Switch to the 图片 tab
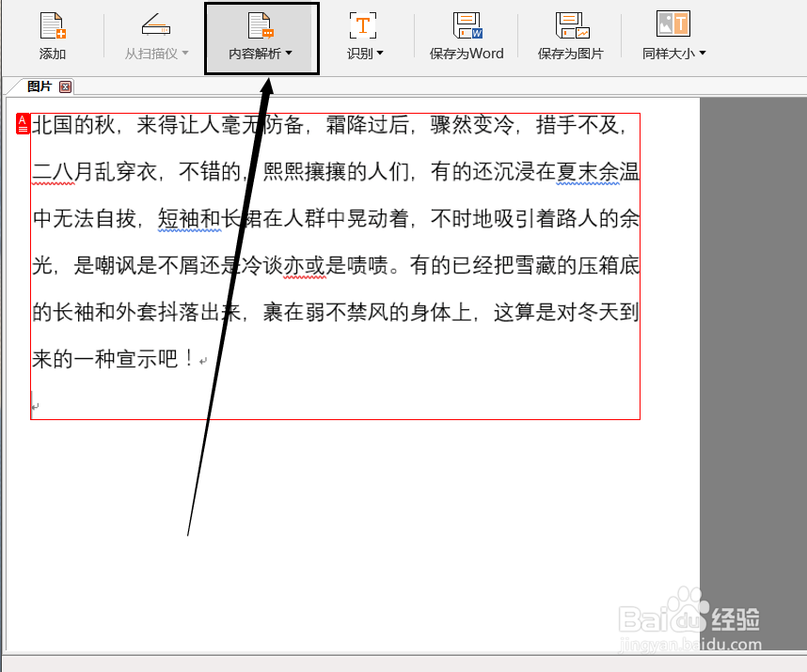The image size is (807, 672). (x=38, y=86)
